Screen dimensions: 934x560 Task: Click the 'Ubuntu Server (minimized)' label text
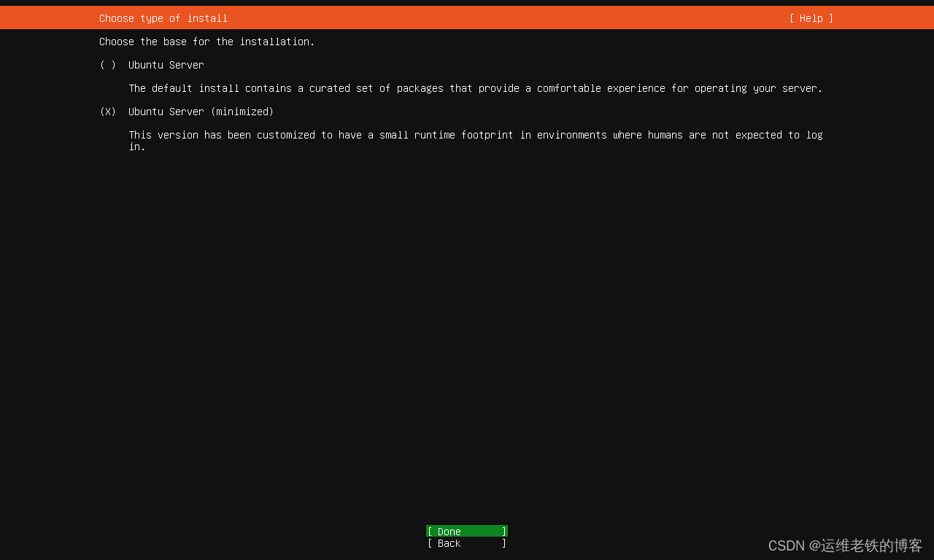point(201,112)
